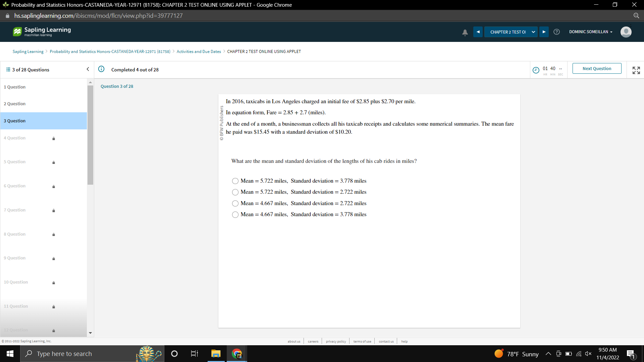Open the CHAPTER 2 TEST activity dropdown
The width and height of the screenshot is (644, 362).
point(511,32)
